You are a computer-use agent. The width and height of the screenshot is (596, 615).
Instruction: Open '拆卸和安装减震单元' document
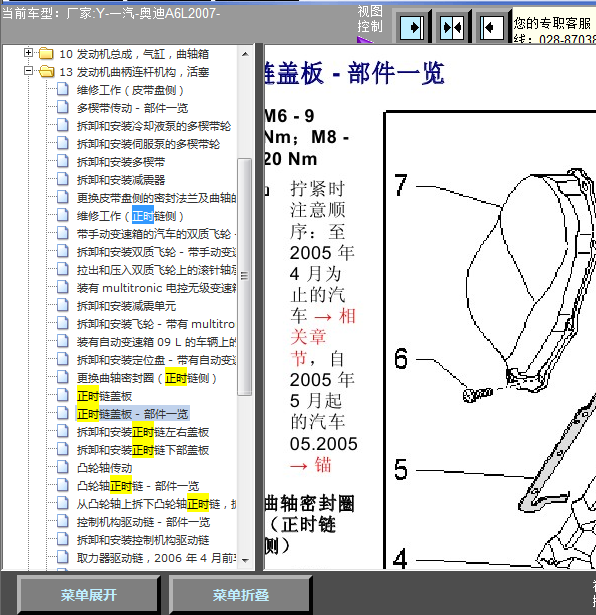tap(126, 306)
